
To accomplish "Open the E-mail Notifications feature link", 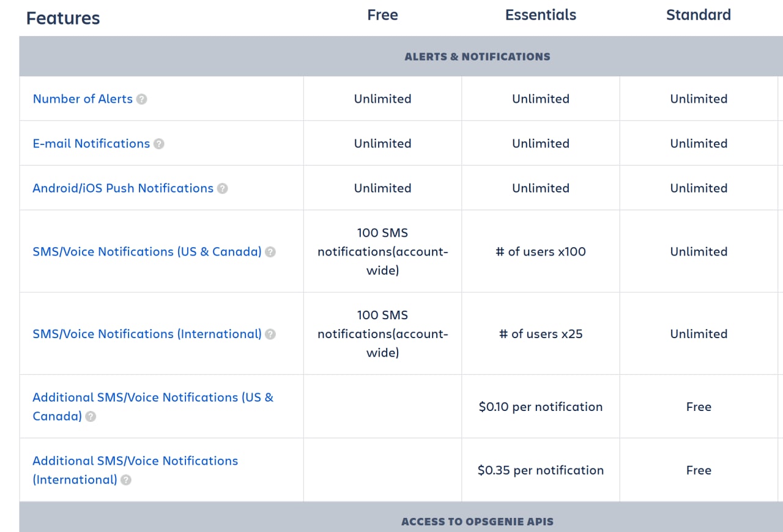I will (91, 144).
